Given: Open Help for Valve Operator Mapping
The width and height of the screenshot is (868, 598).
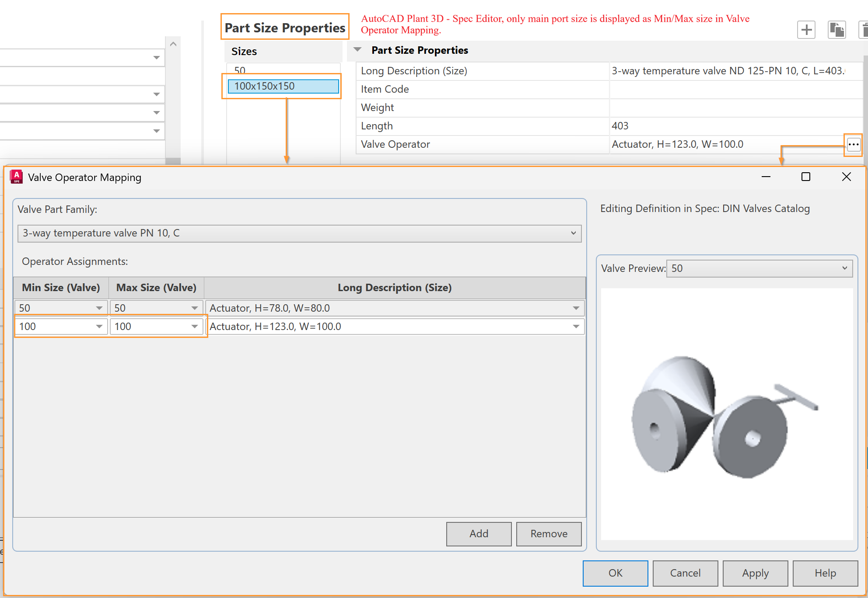Looking at the screenshot, I should pos(825,573).
